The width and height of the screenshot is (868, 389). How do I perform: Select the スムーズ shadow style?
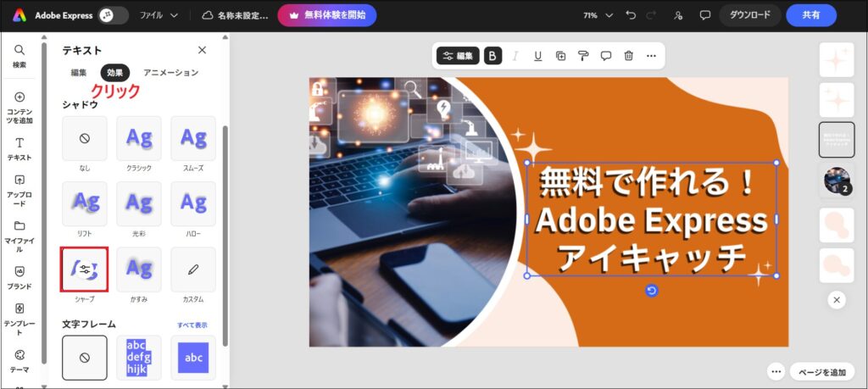pyautogui.click(x=193, y=138)
